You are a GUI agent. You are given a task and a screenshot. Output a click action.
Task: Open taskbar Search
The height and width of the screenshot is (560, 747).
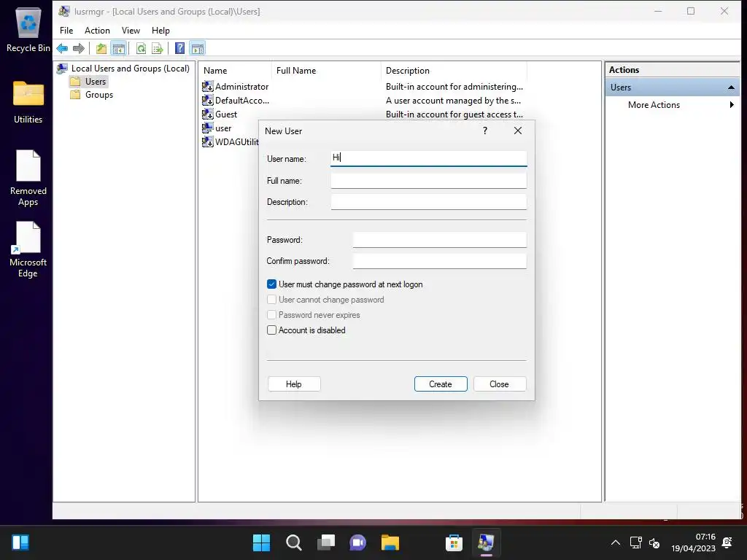click(293, 542)
